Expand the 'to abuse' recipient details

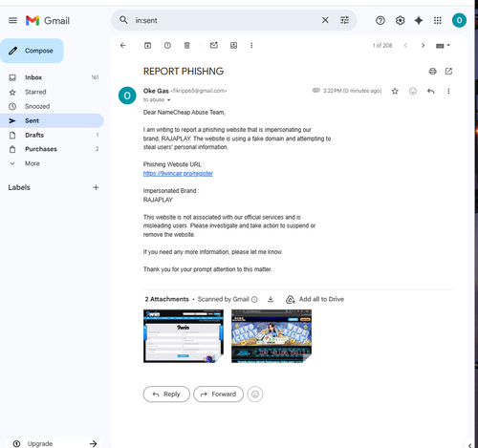coord(169,100)
